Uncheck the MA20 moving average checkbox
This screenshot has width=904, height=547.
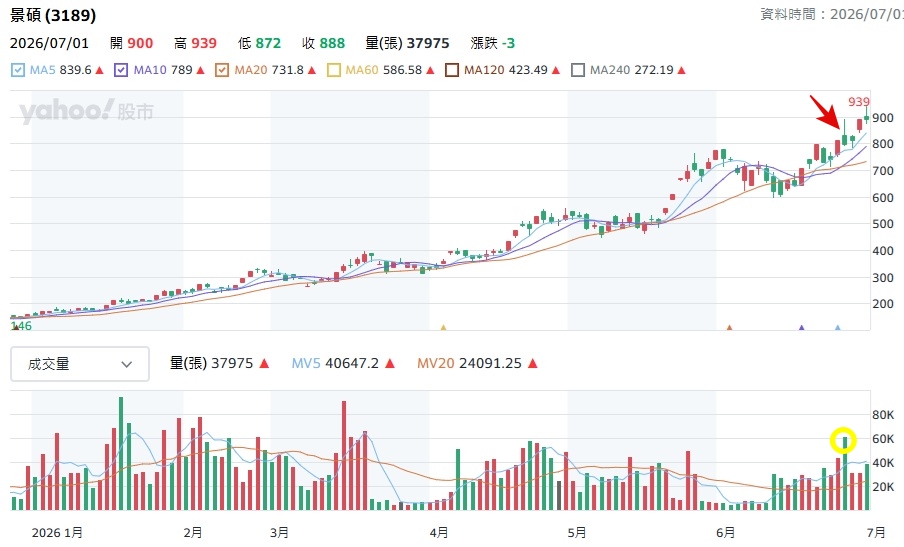[x=222, y=70]
